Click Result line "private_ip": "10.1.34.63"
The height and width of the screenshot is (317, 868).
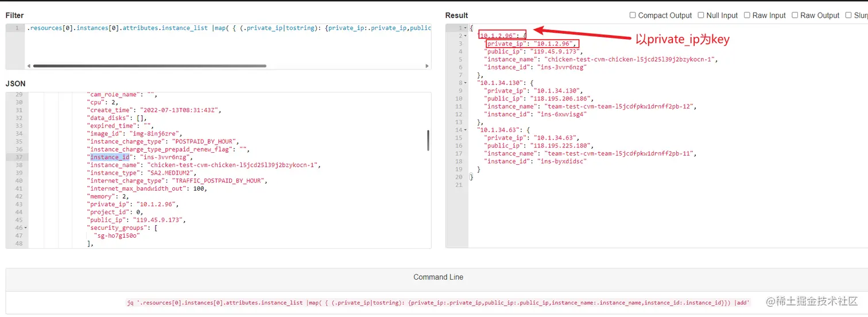pyautogui.click(x=532, y=138)
